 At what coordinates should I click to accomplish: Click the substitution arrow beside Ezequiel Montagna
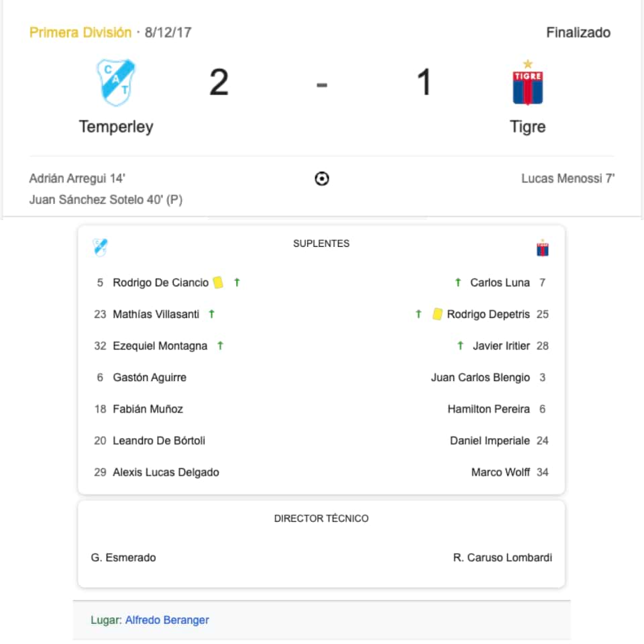(220, 346)
